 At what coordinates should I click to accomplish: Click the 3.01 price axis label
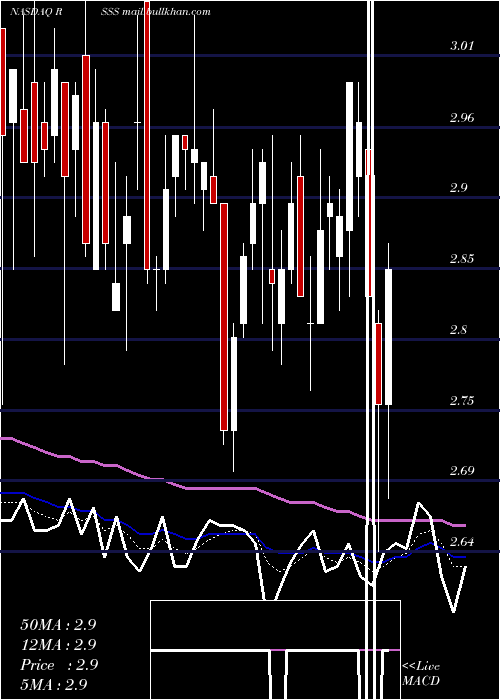(x=462, y=46)
